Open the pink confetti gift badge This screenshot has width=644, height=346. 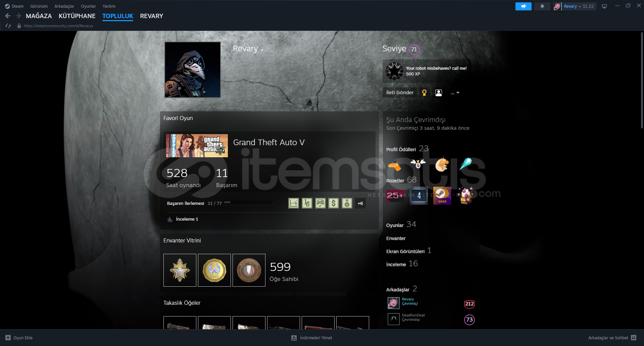pyautogui.click(x=466, y=196)
